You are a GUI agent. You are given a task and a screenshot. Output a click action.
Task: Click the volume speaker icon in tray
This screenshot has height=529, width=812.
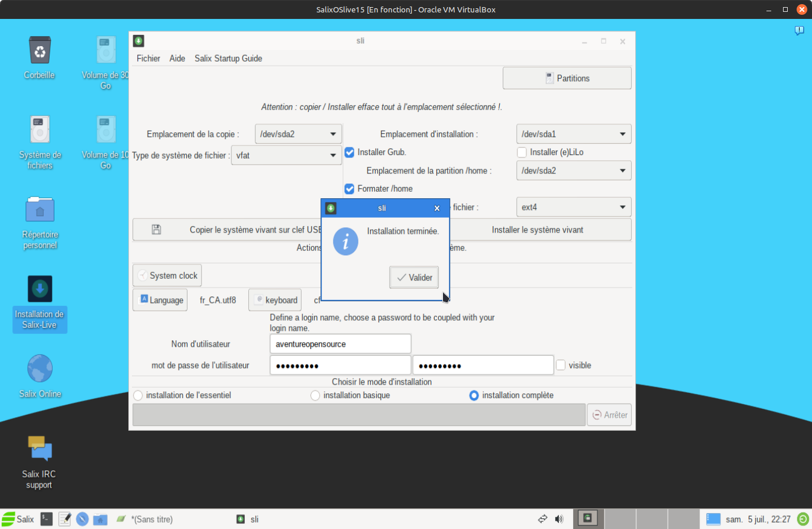pyautogui.click(x=559, y=519)
